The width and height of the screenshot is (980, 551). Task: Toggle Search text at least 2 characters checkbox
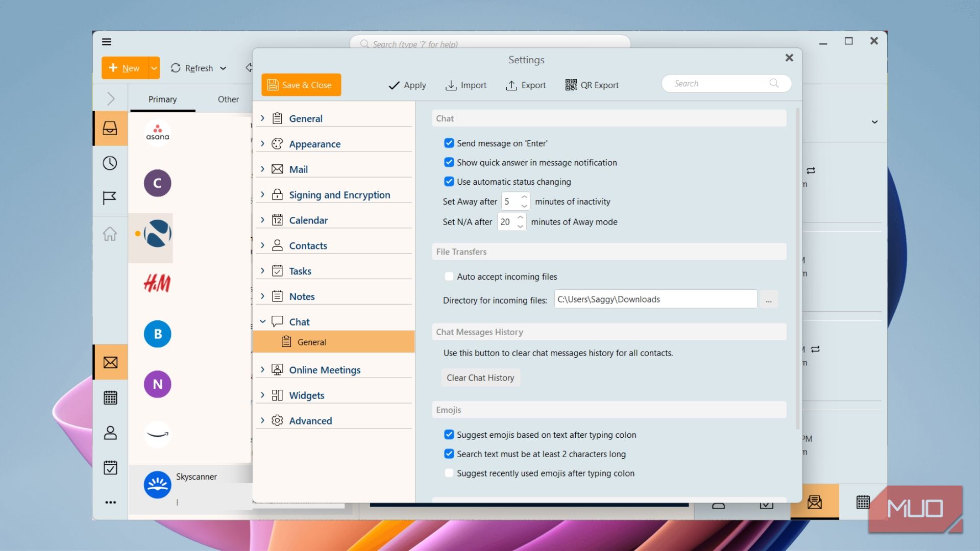[449, 454]
